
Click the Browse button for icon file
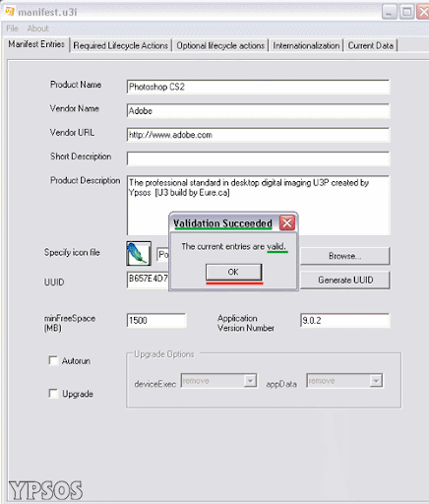345,256
